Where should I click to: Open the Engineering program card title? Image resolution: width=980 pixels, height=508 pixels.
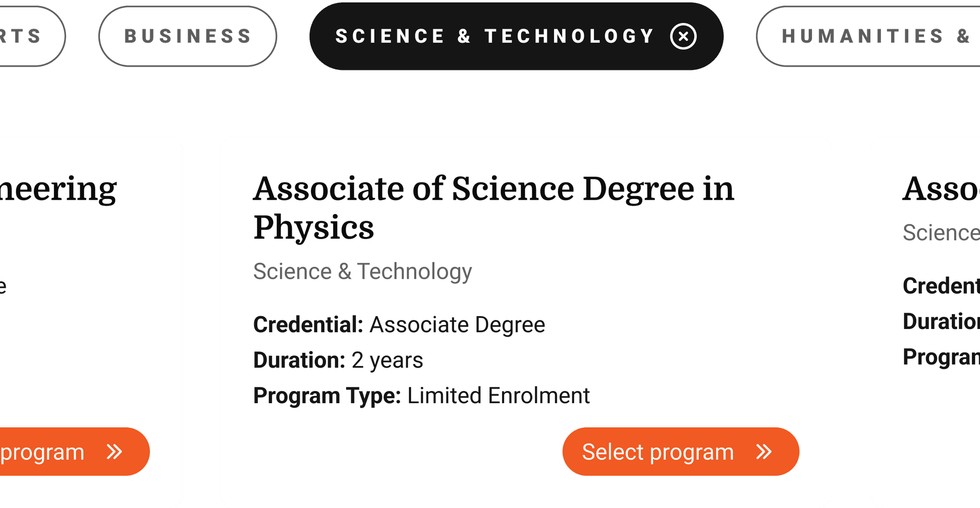[57, 189]
